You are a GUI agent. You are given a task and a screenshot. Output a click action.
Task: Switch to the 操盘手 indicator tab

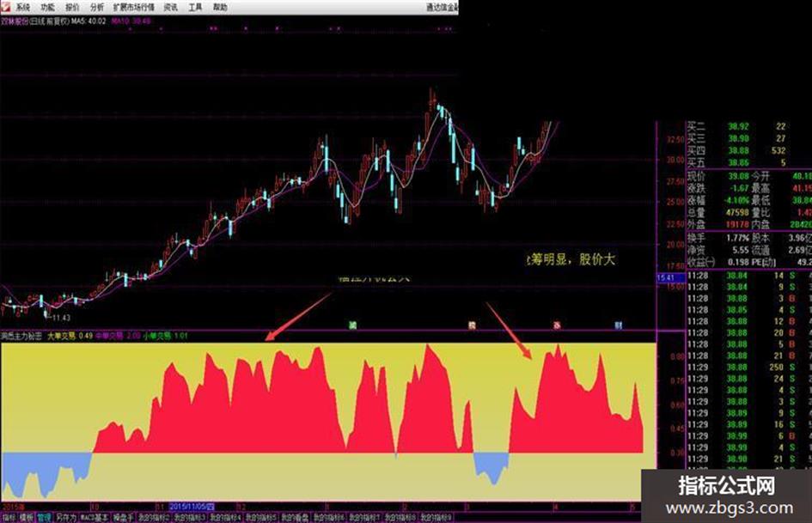pos(123,517)
